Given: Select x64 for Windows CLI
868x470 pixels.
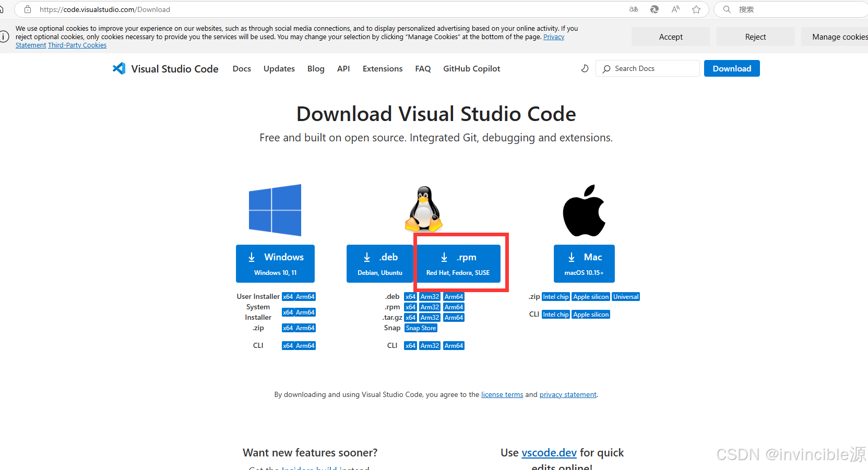Looking at the screenshot, I should pos(288,346).
